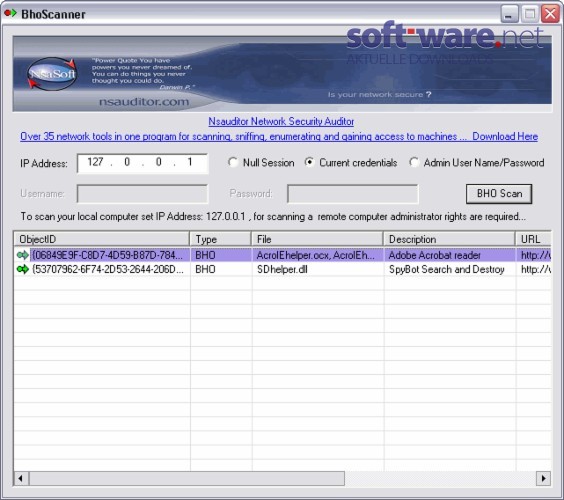Select ObjectID {53707962-6F74-2D53-2644-206D...
This screenshot has width=564, height=500.
(108, 269)
